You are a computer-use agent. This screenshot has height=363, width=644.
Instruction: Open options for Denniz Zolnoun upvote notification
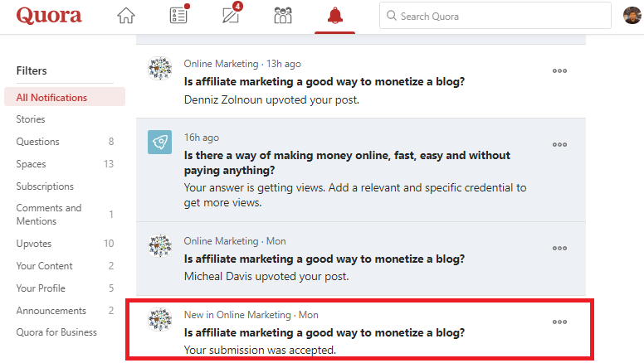559,70
